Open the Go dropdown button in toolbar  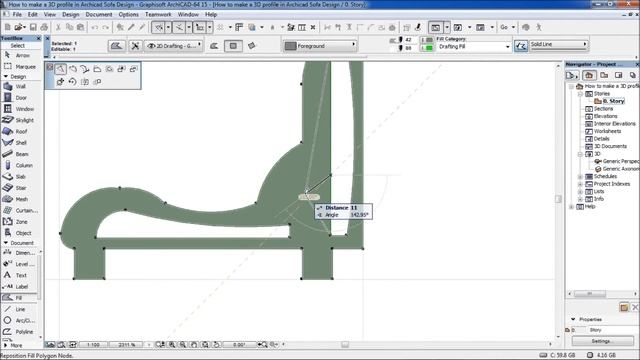pos(507,27)
